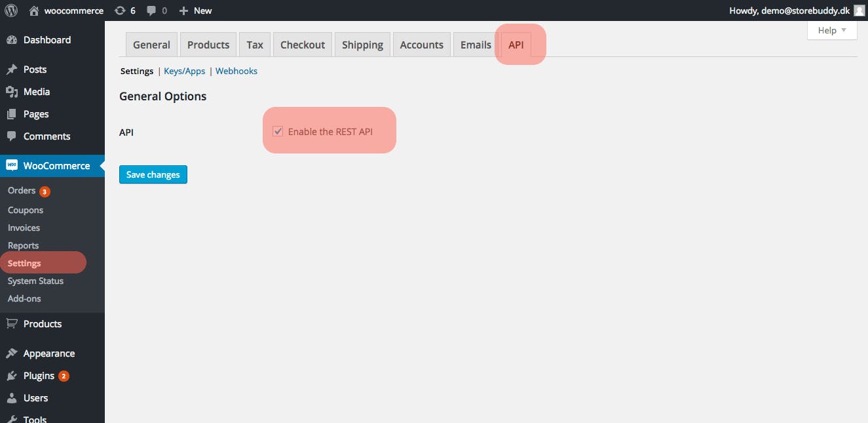Uncheck the Enable the REST API checkbox
Screen dimensions: 868x423
coord(278,132)
